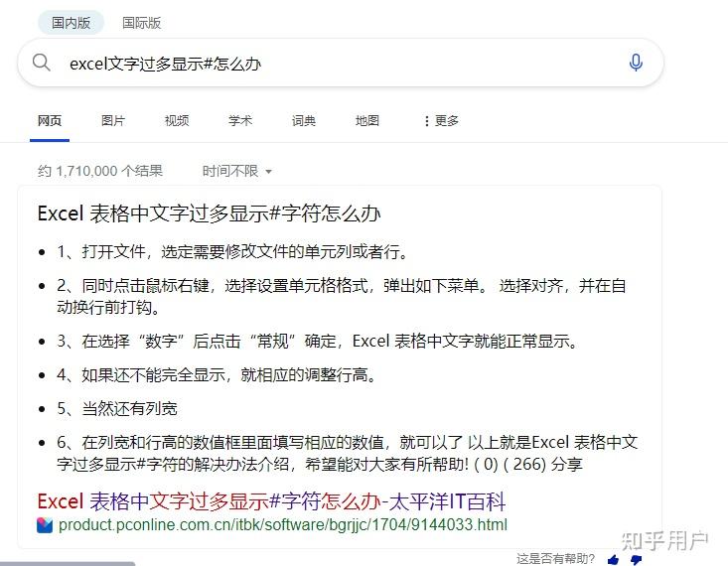Activate the microphone voice search icon

(636, 63)
